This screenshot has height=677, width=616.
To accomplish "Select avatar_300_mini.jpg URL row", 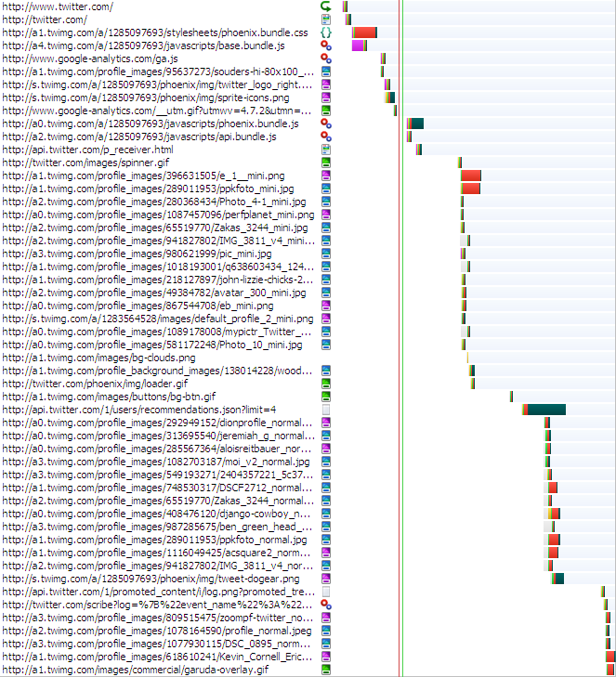I will point(154,293).
